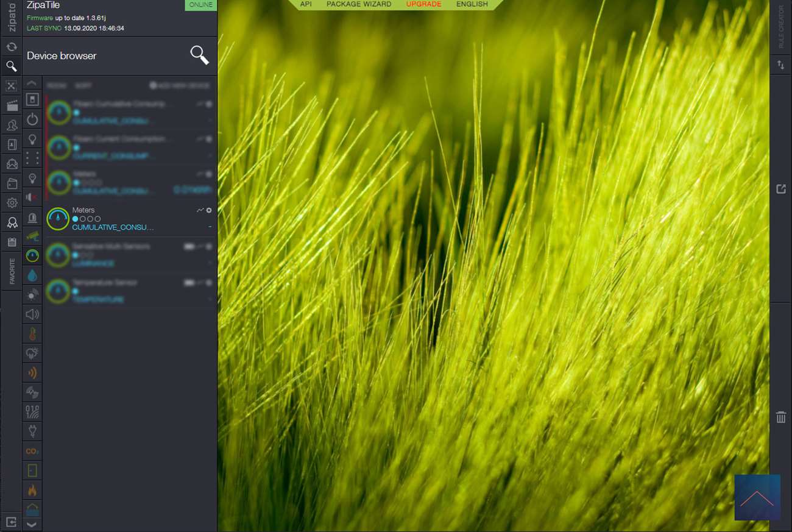
Task: Open the PACKAGE WIZARD menu item
Action: (359, 4)
